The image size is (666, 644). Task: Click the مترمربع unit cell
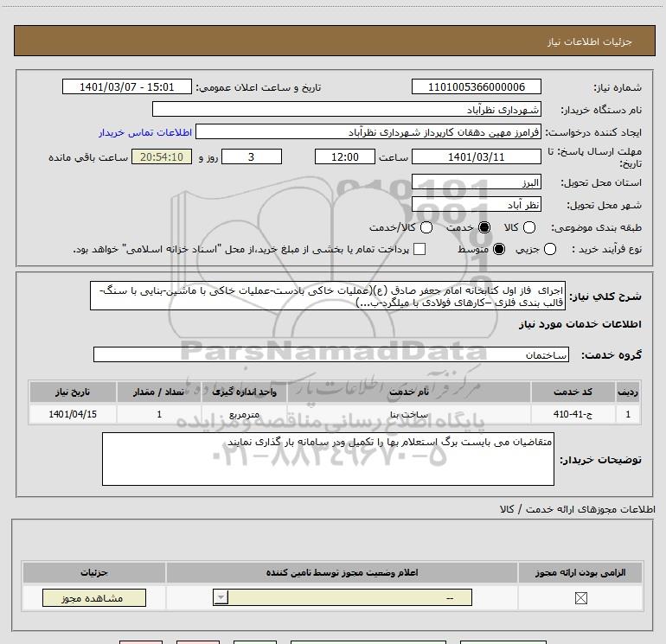coord(244,414)
